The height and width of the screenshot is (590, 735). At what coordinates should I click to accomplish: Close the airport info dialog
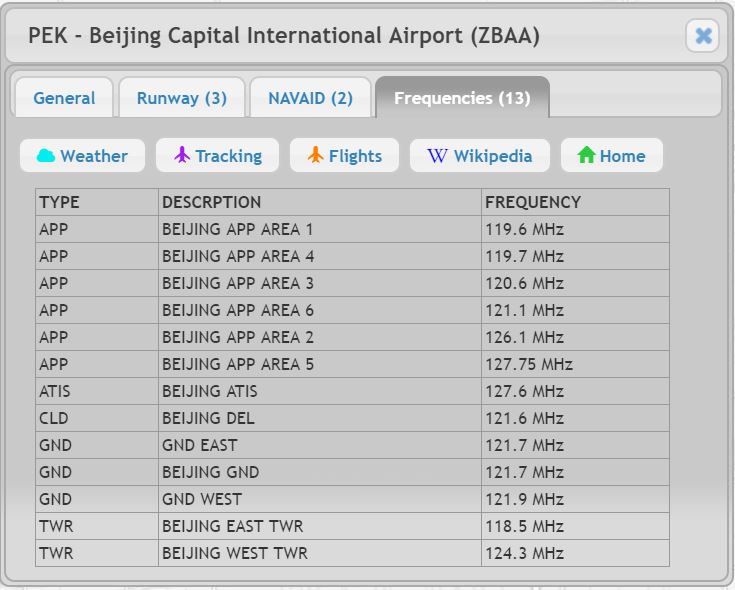tap(702, 36)
